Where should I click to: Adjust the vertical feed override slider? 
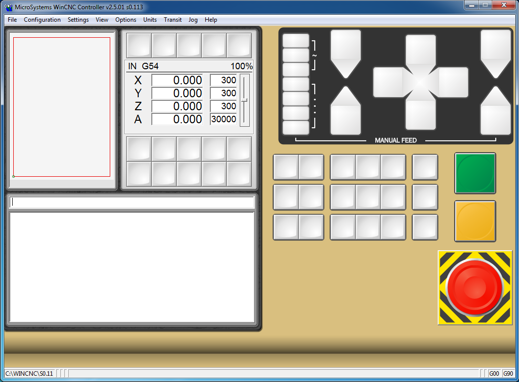point(245,100)
